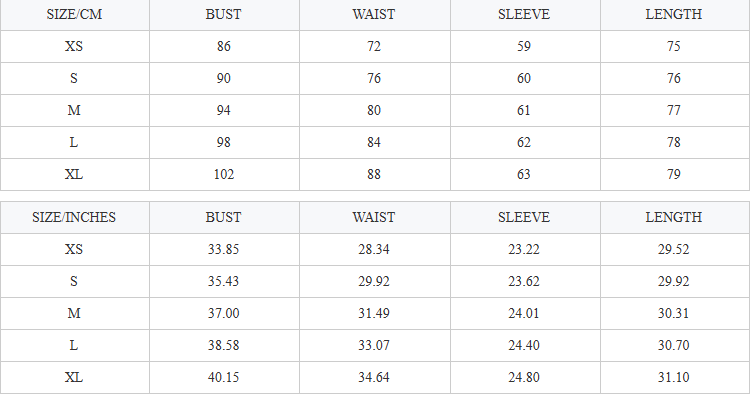Select the sleeve value 24.40
This screenshot has width=750, height=394.
(x=524, y=345)
